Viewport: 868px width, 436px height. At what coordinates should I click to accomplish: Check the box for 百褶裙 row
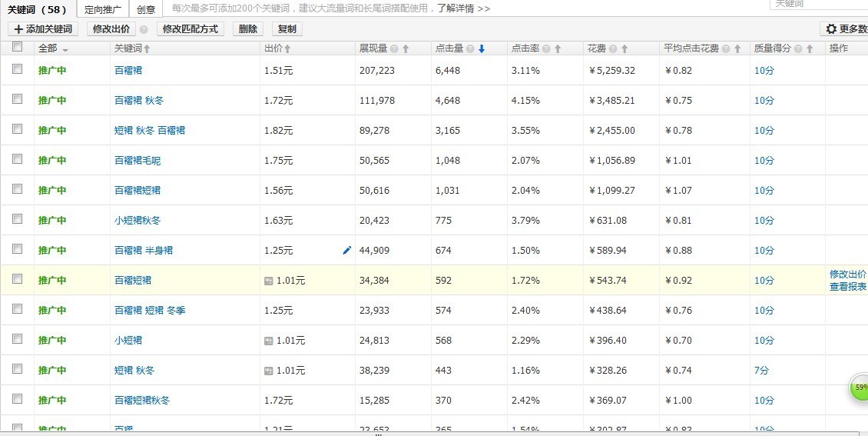17,68
